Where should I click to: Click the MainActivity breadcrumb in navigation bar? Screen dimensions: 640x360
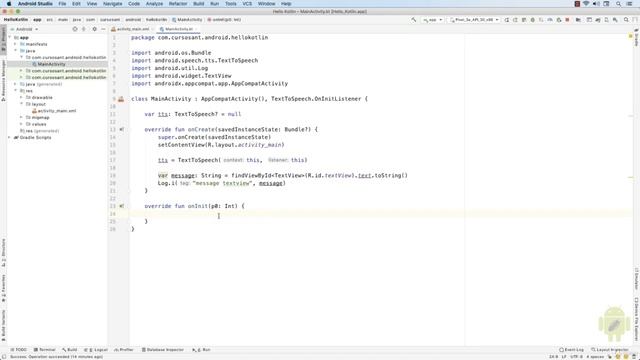(187, 20)
